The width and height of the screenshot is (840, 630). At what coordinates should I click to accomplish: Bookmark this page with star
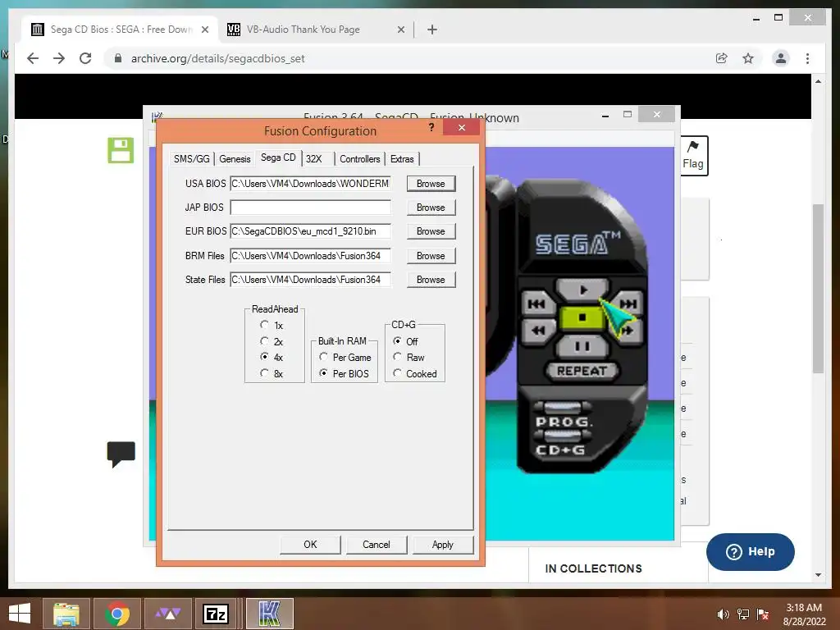[x=748, y=58]
